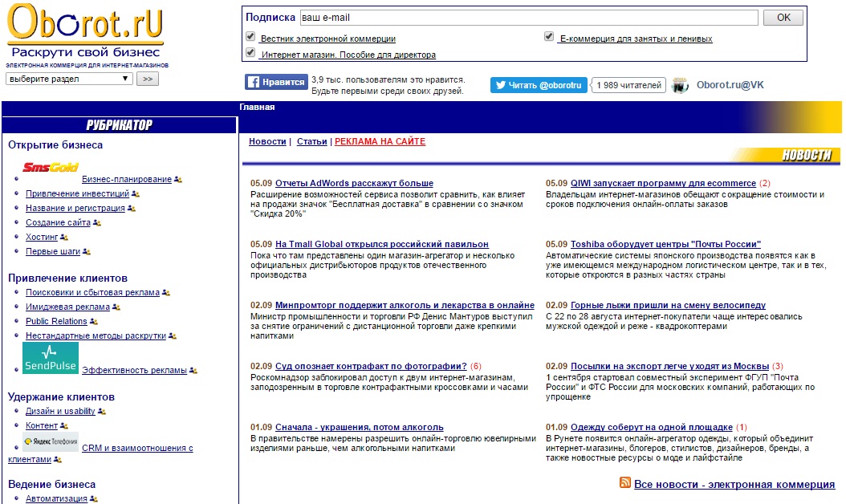846x504 pixels.
Task: Click the people icon beside Привлечение инвестиций
Action: [136, 193]
